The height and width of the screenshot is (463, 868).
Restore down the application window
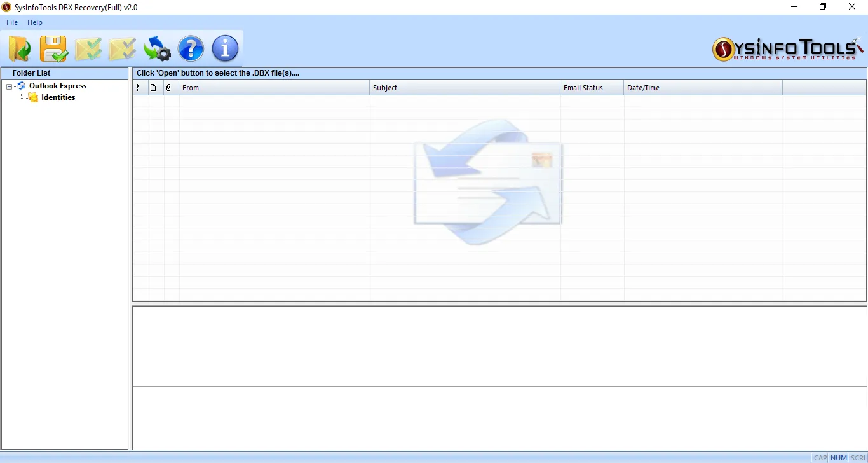[823, 7]
